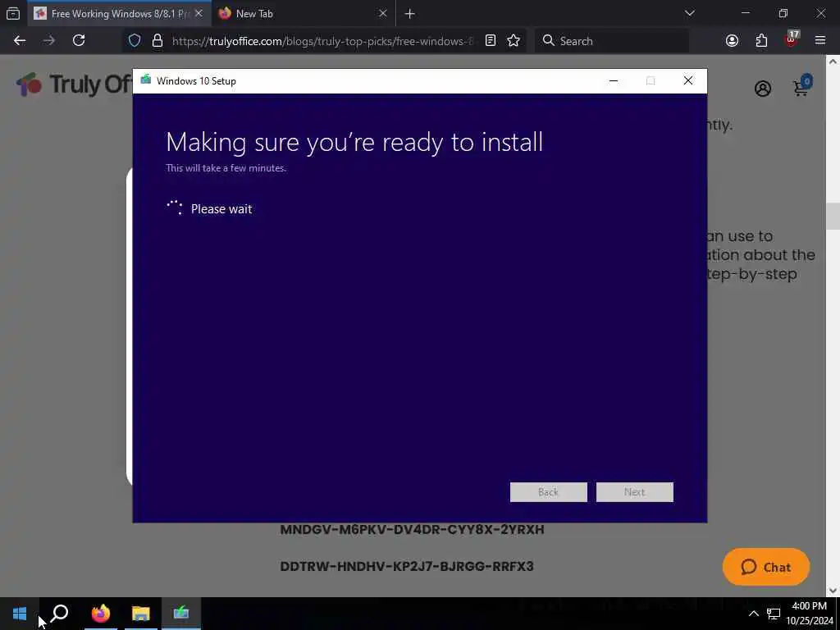Click the Truly Office logo
840x630 pixels.
tap(73, 84)
